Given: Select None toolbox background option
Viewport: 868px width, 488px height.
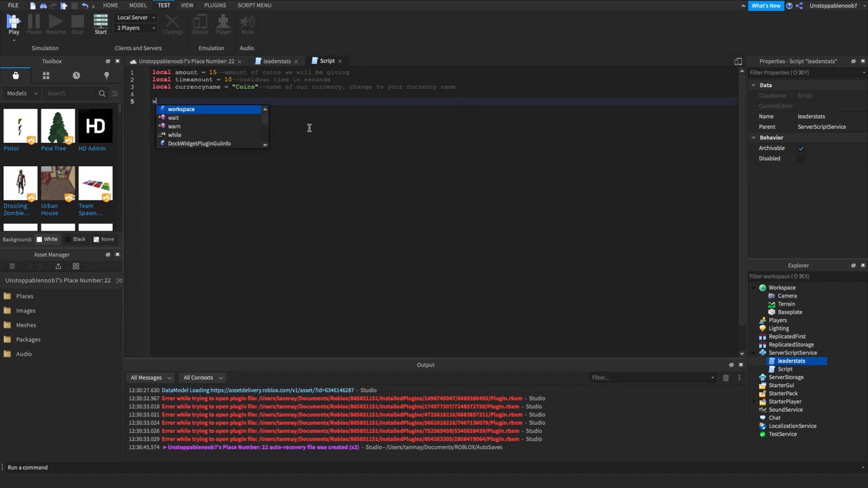Looking at the screenshot, I should tap(103, 239).
